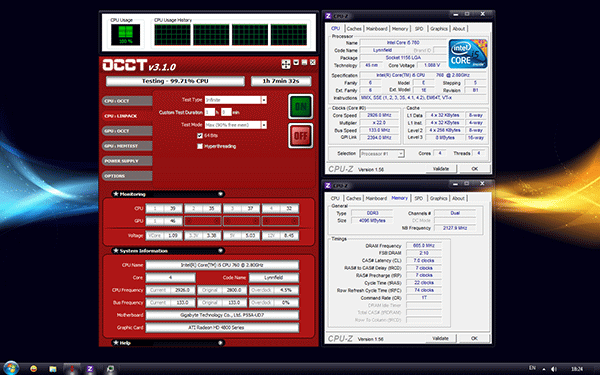The height and width of the screenshot is (375, 600).
Task: Expand the Help section arrow
Action: pos(220,343)
